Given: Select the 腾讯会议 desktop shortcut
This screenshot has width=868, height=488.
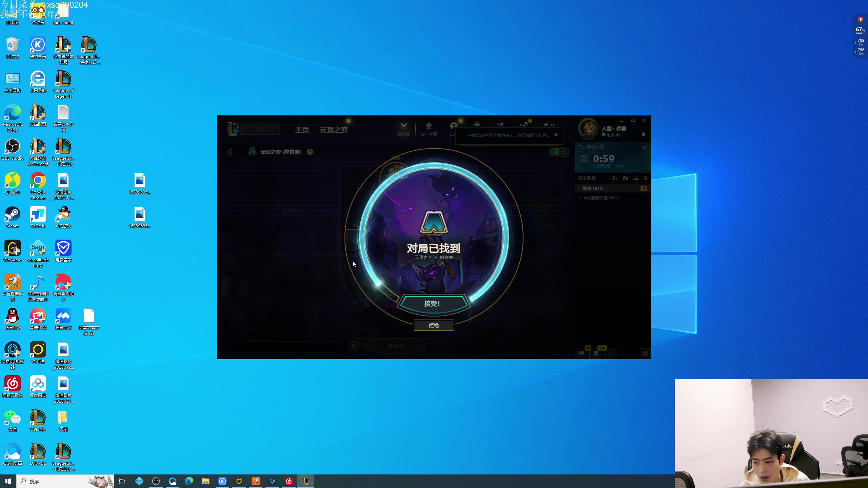Looking at the screenshot, I should pyautogui.click(x=63, y=319).
